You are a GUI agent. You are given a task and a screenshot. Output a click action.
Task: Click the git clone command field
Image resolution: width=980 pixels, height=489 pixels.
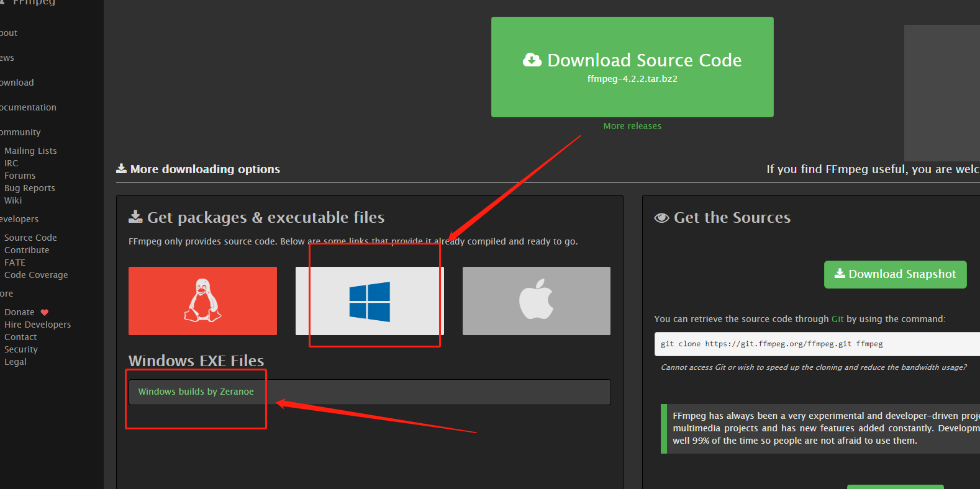[817, 344]
